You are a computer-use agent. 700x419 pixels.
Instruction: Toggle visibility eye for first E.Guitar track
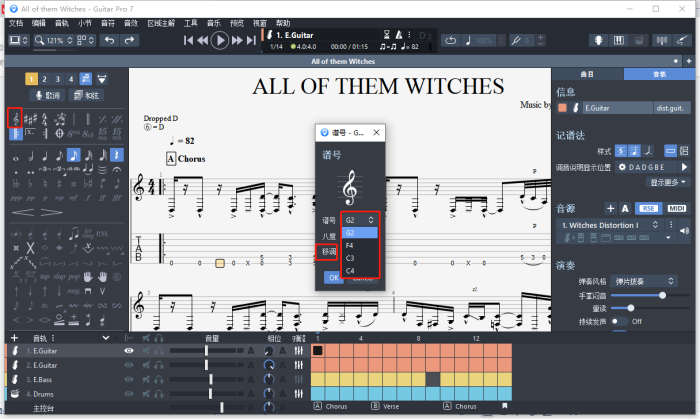coord(128,351)
